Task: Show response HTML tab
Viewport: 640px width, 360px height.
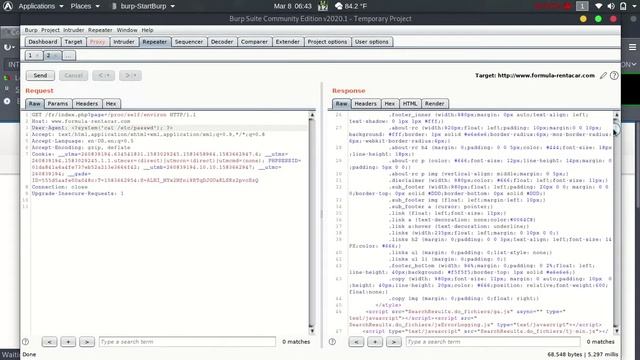Action: pyautogui.click(x=410, y=104)
